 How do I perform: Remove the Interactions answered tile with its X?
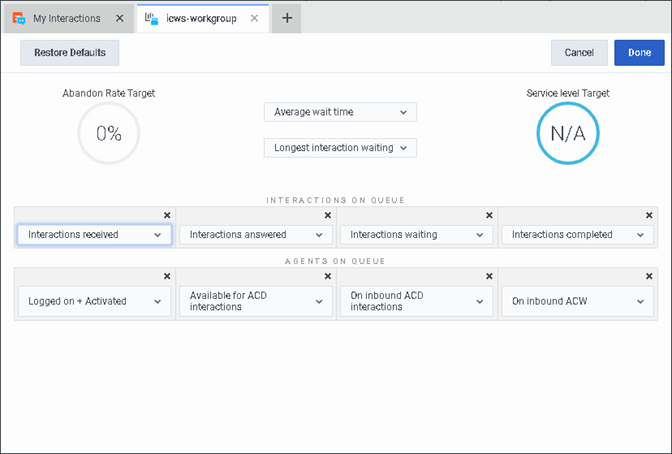coord(328,215)
